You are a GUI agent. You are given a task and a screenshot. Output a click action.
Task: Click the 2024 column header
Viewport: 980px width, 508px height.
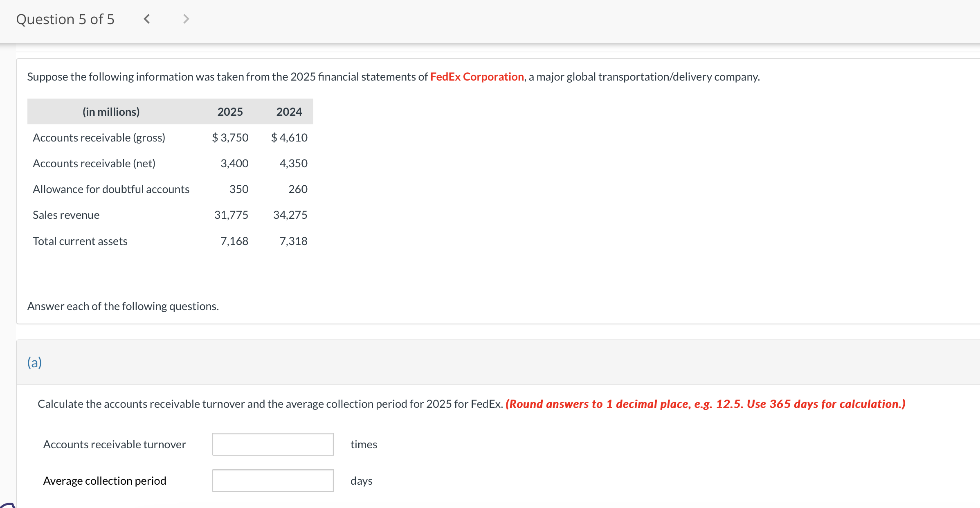point(289,112)
